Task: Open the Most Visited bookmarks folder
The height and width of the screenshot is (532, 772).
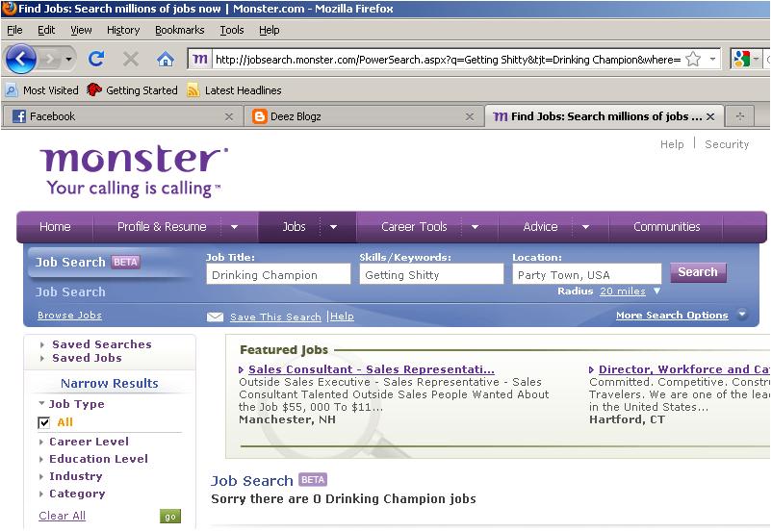Action: 41,90
